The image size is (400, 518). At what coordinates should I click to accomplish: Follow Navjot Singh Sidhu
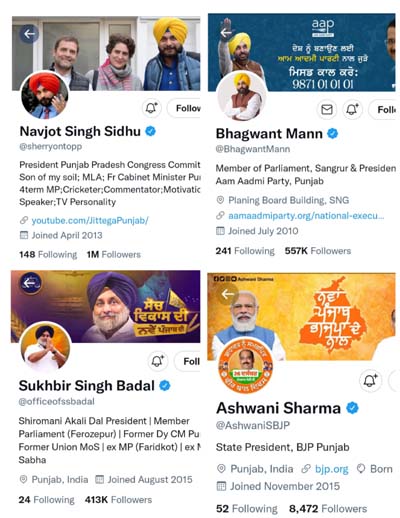tap(184, 108)
